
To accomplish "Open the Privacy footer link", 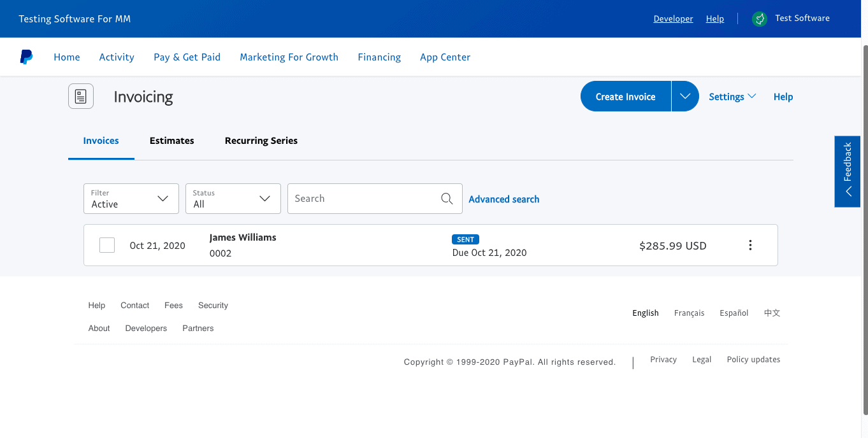I will click(x=663, y=360).
